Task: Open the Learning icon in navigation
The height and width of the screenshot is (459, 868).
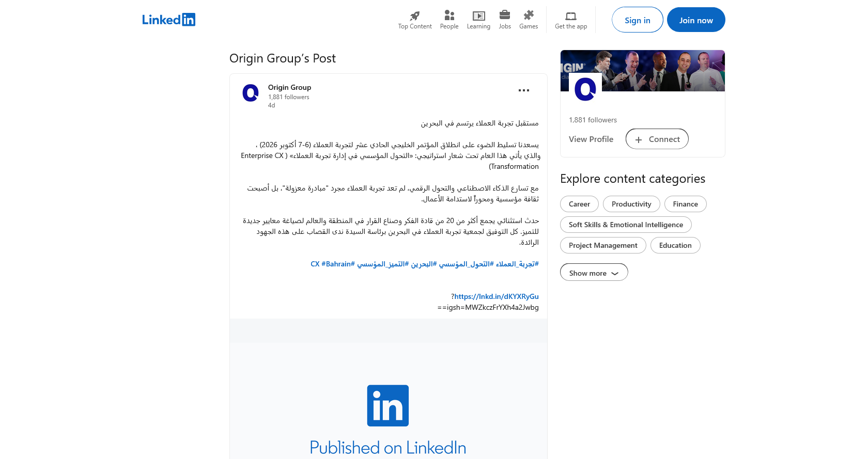Action: [478, 16]
